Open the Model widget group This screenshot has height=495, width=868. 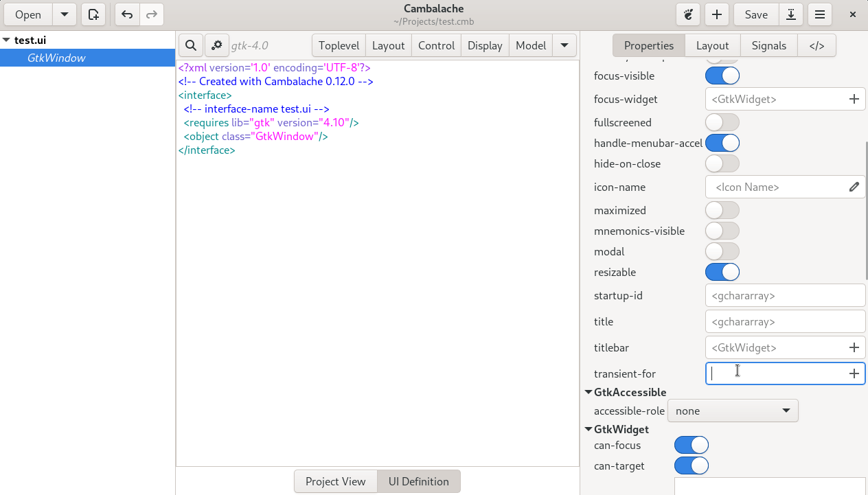point(531,45)
